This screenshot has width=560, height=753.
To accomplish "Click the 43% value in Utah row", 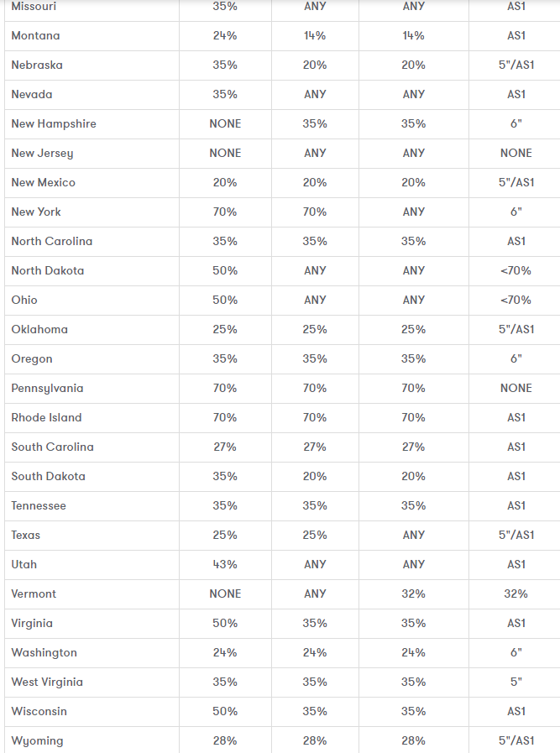I will (225, 565).
